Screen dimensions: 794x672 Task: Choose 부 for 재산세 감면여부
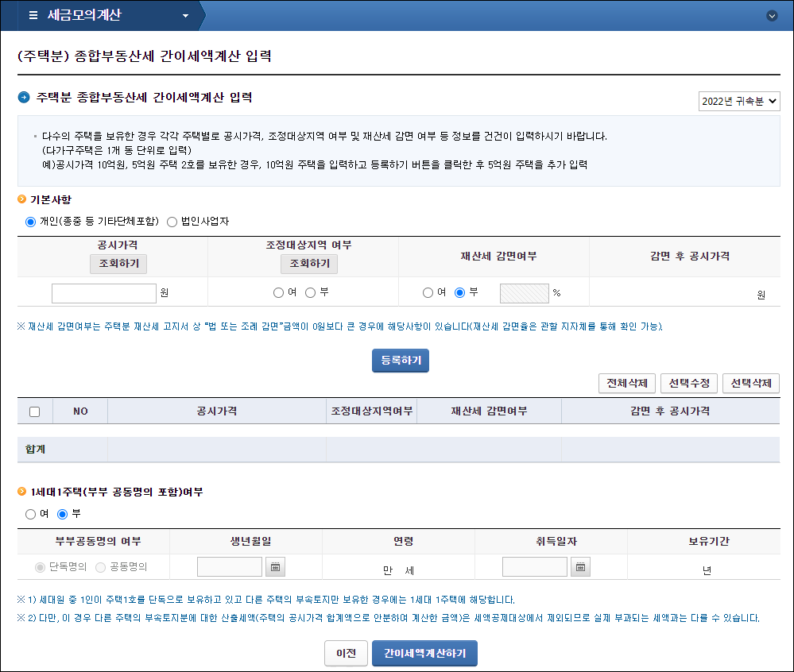tap(460, 292)
